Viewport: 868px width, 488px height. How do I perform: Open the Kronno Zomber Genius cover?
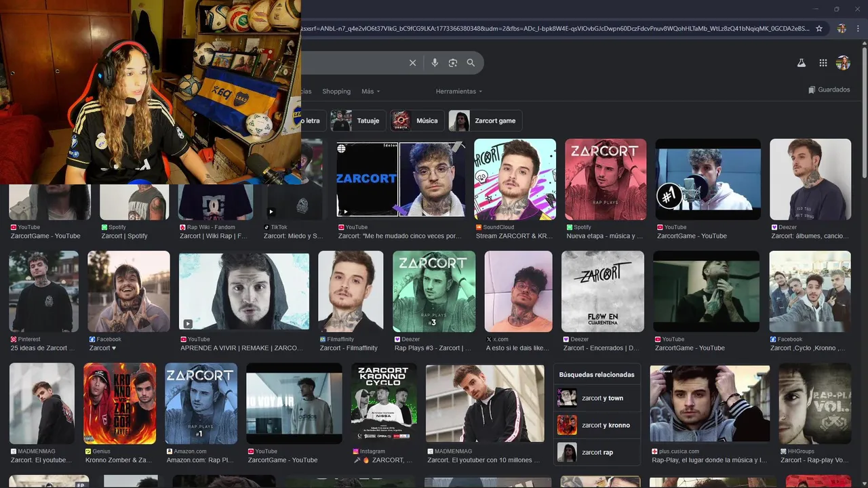coord(119,403)
